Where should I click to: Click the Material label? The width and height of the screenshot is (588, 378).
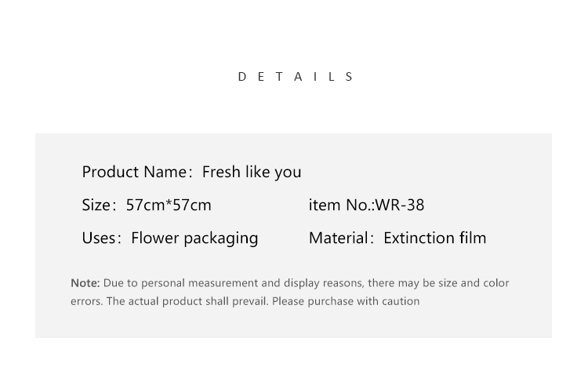(x=339, y=238)
